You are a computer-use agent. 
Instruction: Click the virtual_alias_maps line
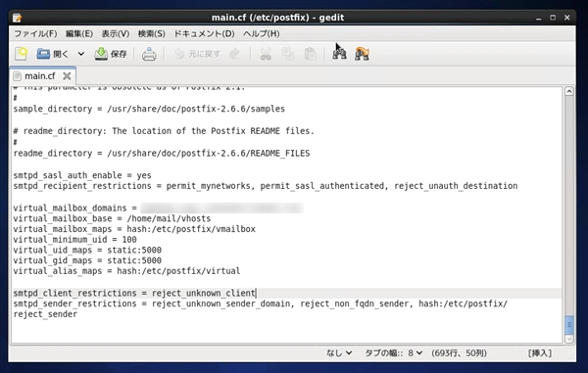coord(126,271)
